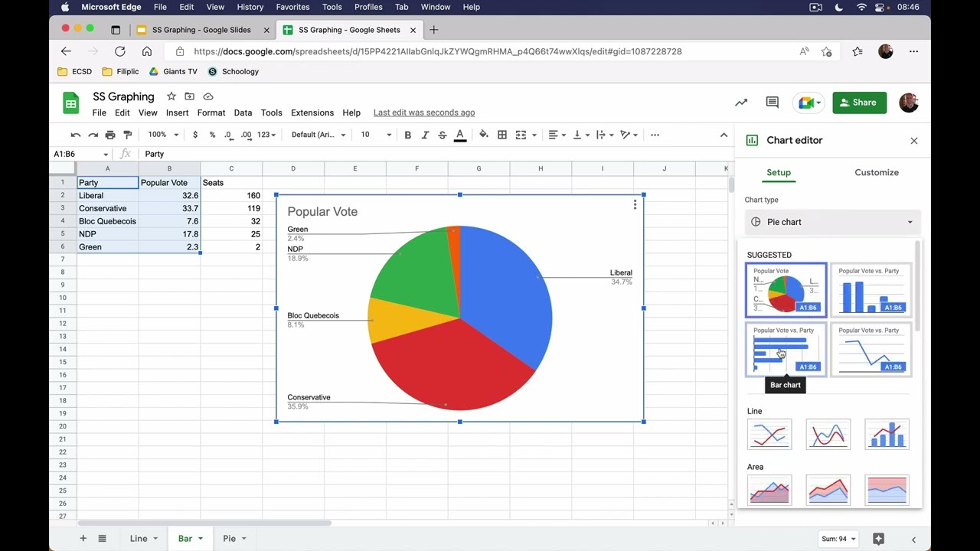Viewport: 980px width, 551px height.
Task: Open the three-dot more toolbar options
Action: click(655, 135)
